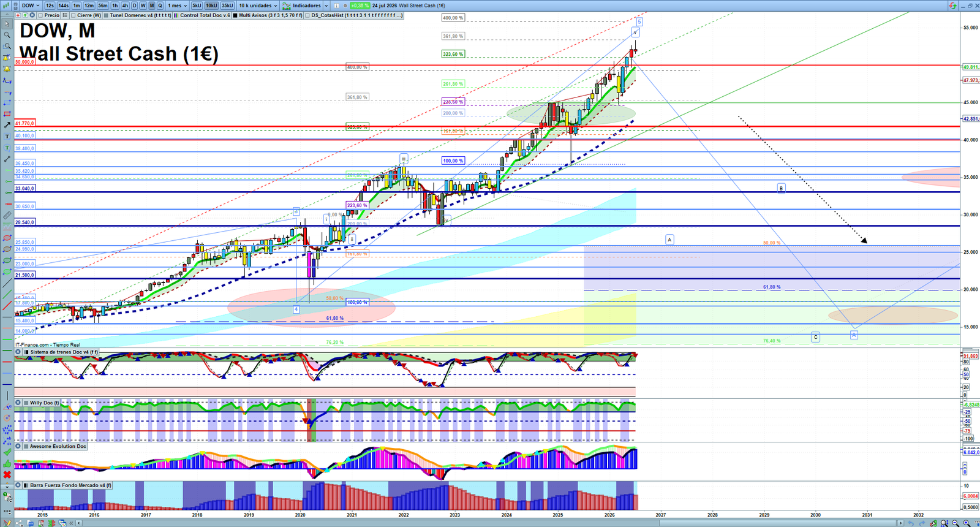
Task: Toggle the Precio checkbox
Action: pos(40,15)
